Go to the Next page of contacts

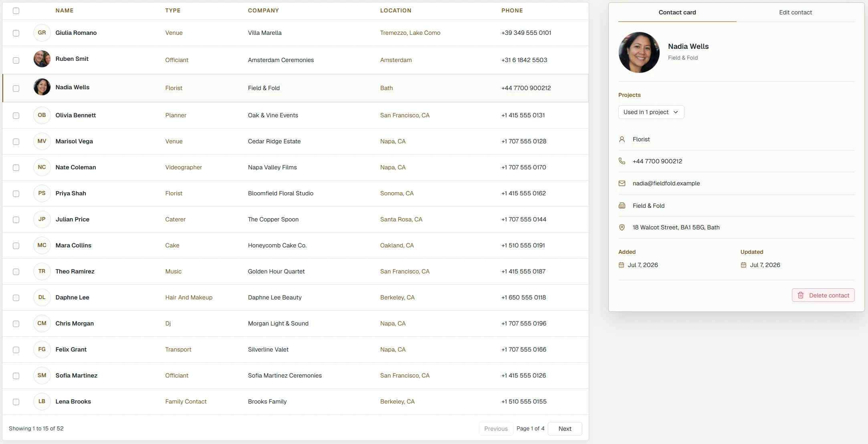tap(565, 428)
